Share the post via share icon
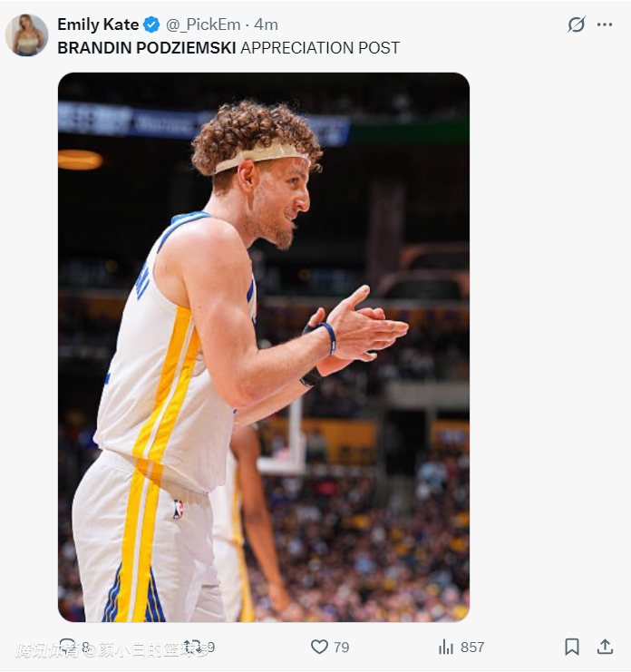 605,647
